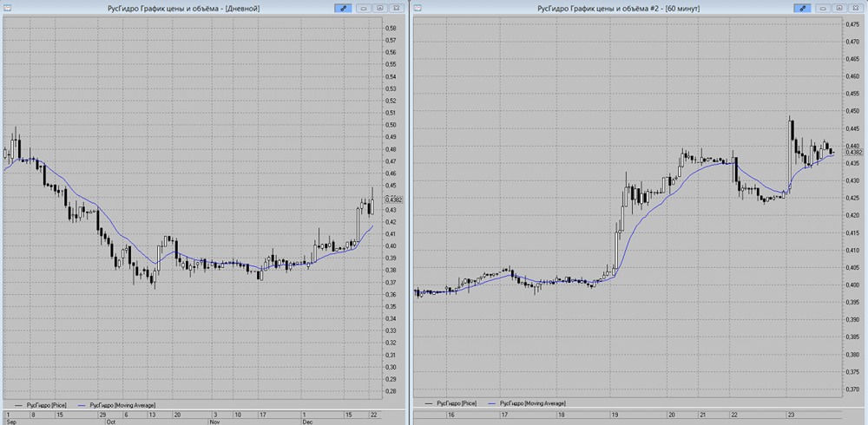Click the 0,58 price label on the Дневной chart

(391, 29)
